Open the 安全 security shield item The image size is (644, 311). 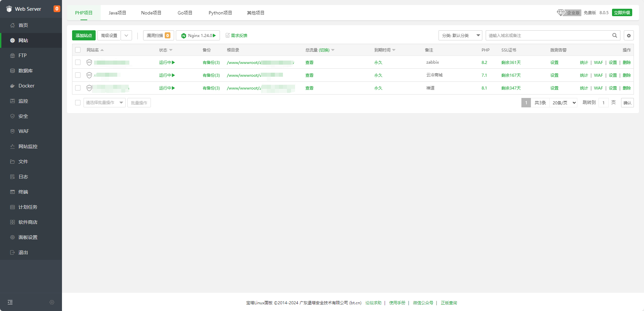pos(31,116)
